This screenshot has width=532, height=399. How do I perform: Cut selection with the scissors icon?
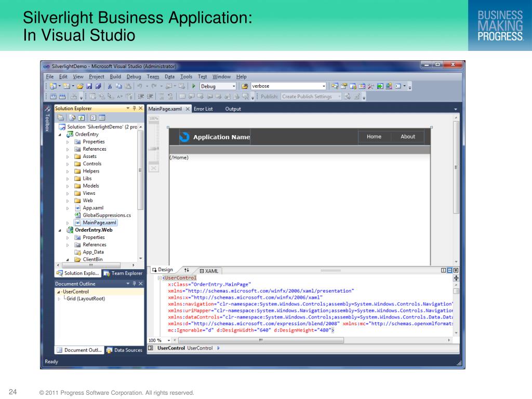pos(110,86)
